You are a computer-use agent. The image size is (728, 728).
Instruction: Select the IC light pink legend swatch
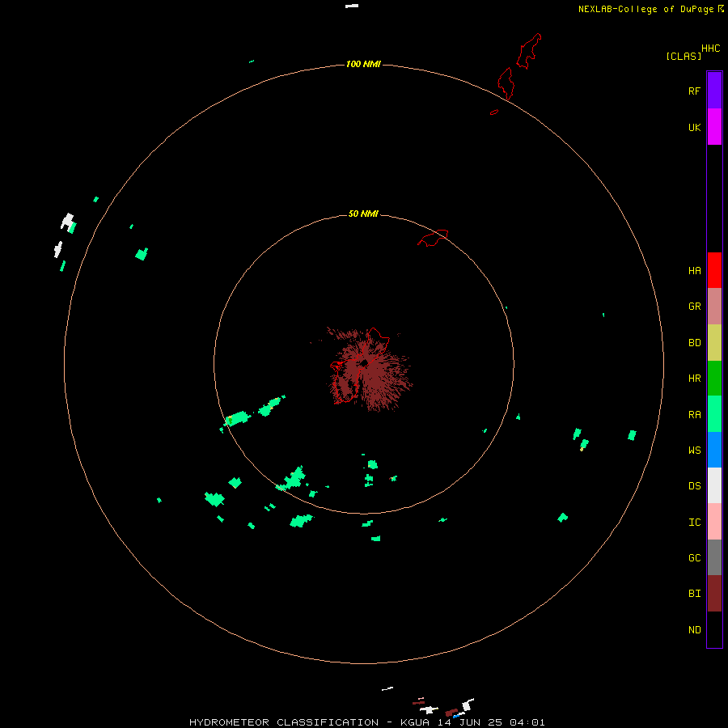coord(714,522)
